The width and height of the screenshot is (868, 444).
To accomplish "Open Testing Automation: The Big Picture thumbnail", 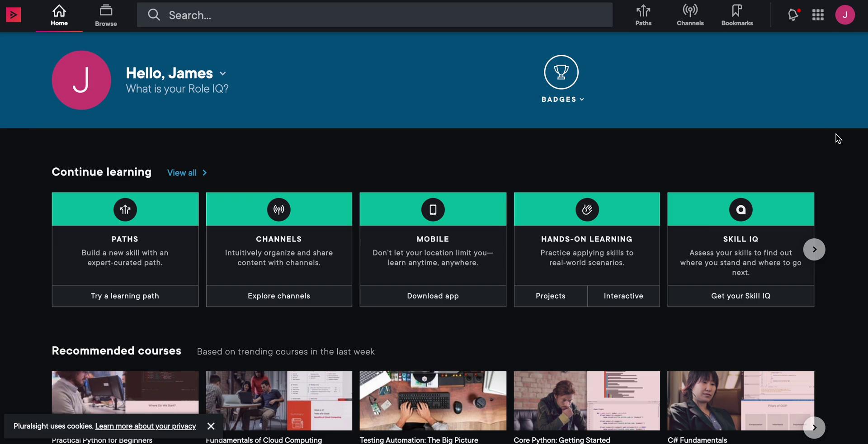I will click(433, 401).
